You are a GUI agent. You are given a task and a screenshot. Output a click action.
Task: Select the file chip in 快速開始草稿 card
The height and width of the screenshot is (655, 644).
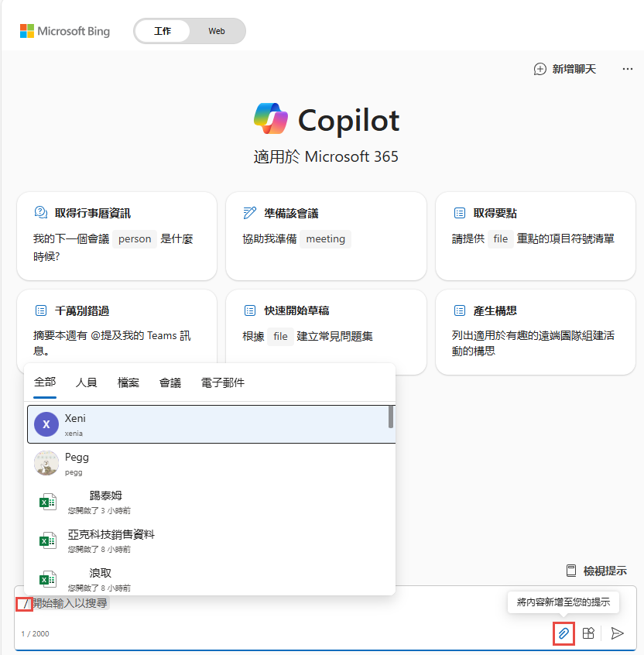click(x=280, y=336)
